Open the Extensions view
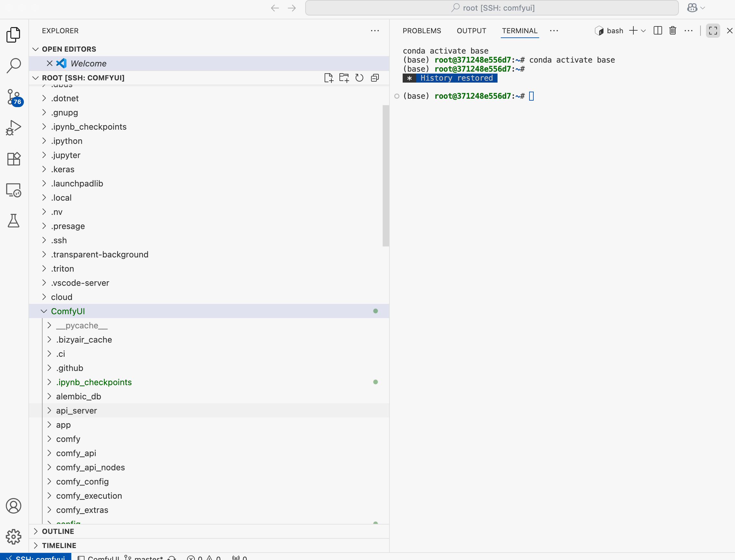Viewport: 735px width, 560px height. [14, 159]
